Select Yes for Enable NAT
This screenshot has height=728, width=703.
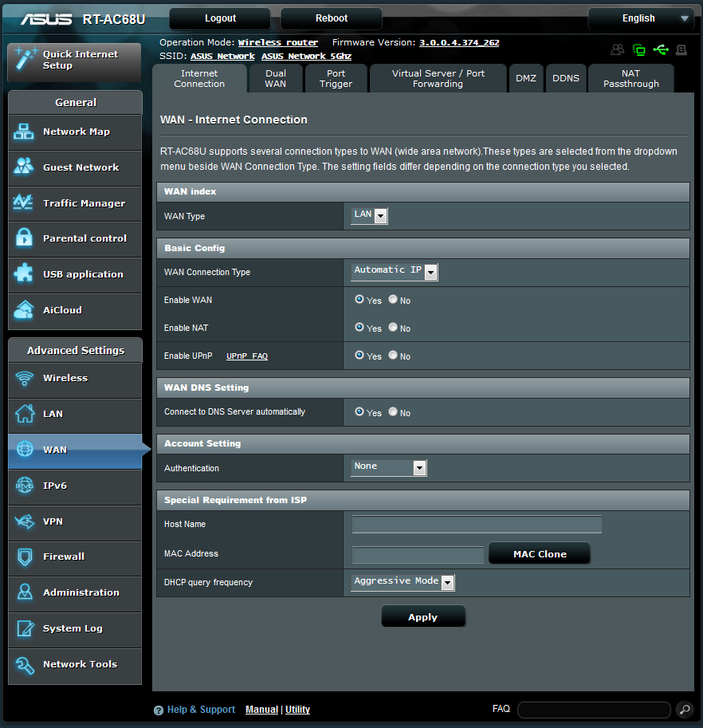tap(359, 328)
